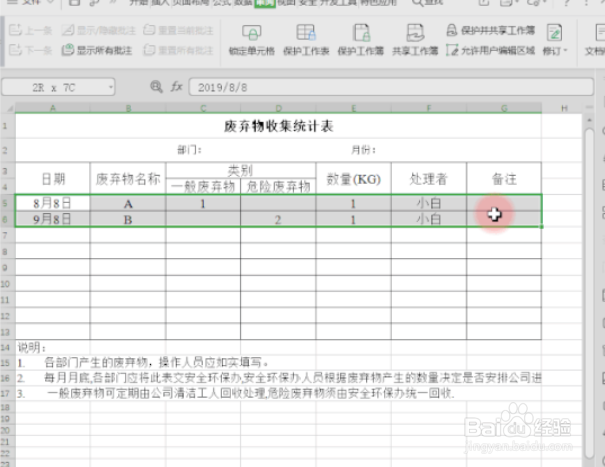
Task: Switch to the 视图 ribbon tab
Action: click(x=286, y=2)
